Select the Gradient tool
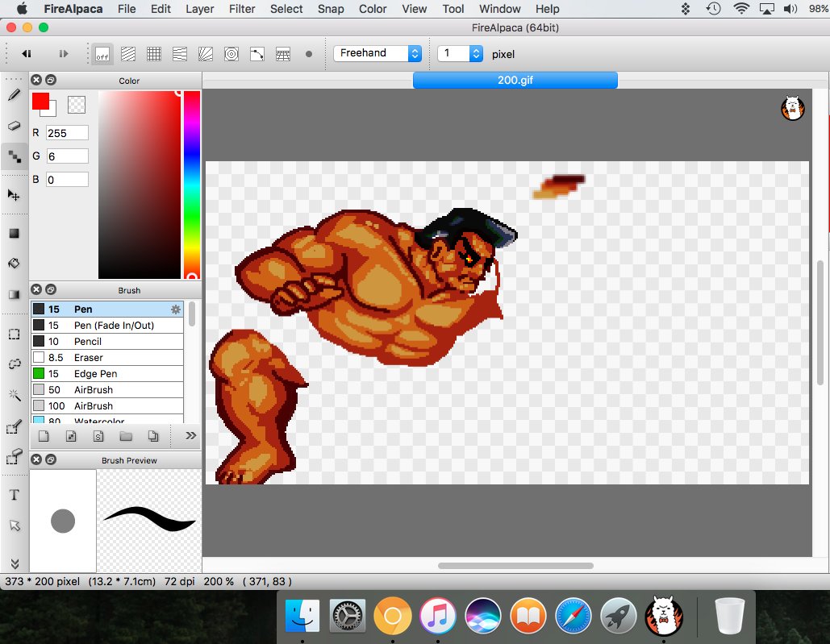830x644 pixels. 15,294
